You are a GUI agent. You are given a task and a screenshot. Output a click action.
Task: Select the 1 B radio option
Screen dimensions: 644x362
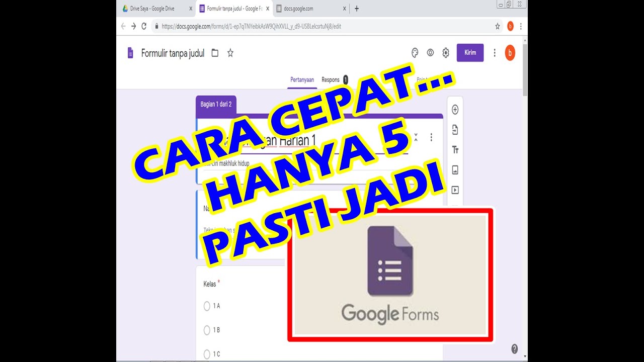coord(207,330)
